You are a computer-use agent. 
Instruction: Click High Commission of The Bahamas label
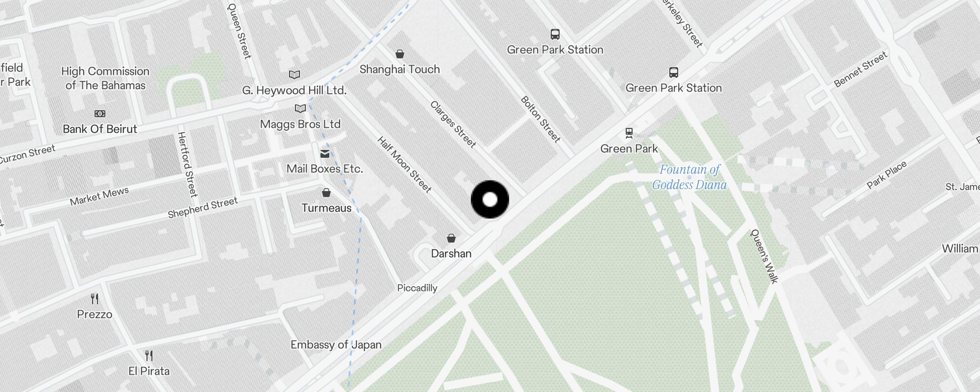point(105,78)
